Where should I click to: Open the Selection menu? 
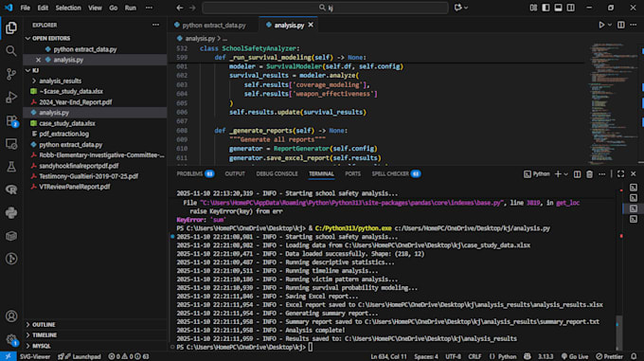point(68,8)
